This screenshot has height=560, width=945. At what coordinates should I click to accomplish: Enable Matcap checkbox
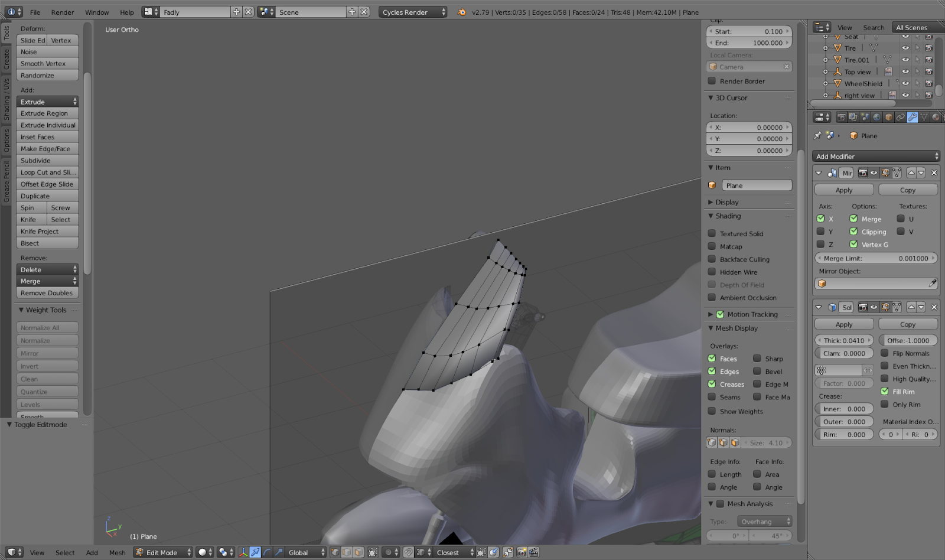(712, 246)
